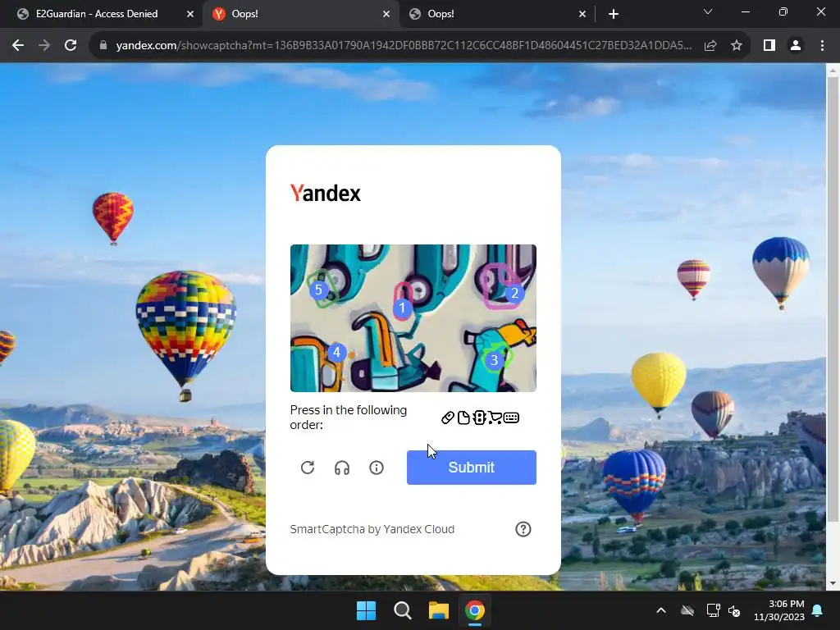Open the network display tray icon
840x630 pixels.
(713, 610)
